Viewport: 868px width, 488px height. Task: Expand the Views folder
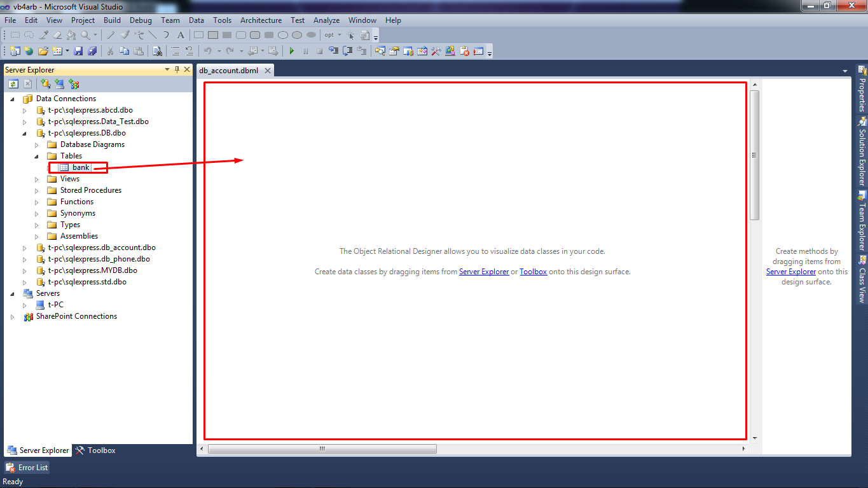(37, 179)
